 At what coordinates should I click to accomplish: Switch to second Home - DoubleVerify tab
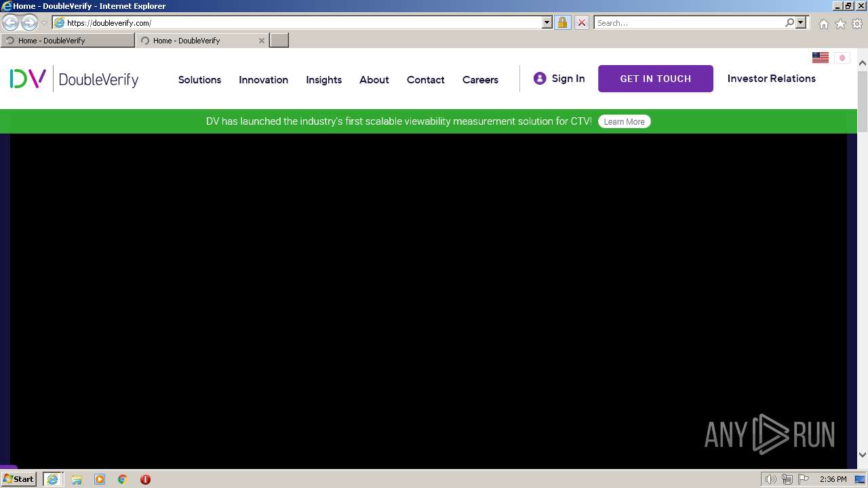tap(197, 41)
